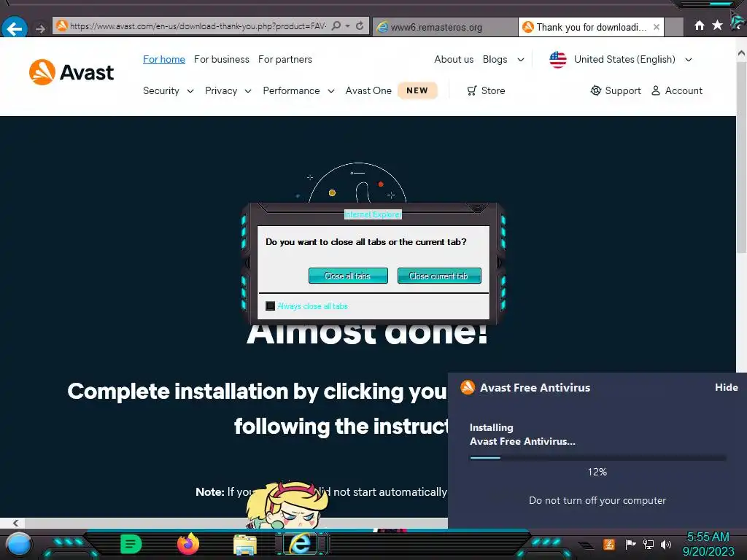Launch Firefox from the taskbar
This screenshot has width=747, height=560.
point(188,544)
